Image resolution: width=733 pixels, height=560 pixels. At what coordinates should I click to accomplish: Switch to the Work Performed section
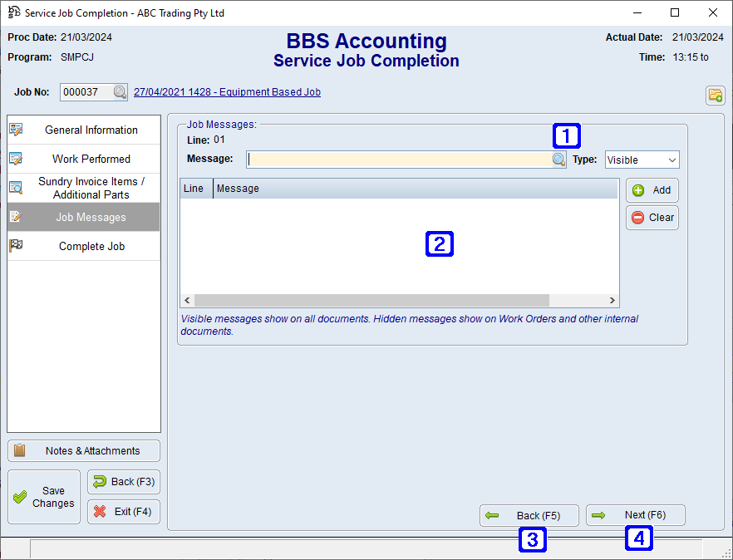(83, 159)
